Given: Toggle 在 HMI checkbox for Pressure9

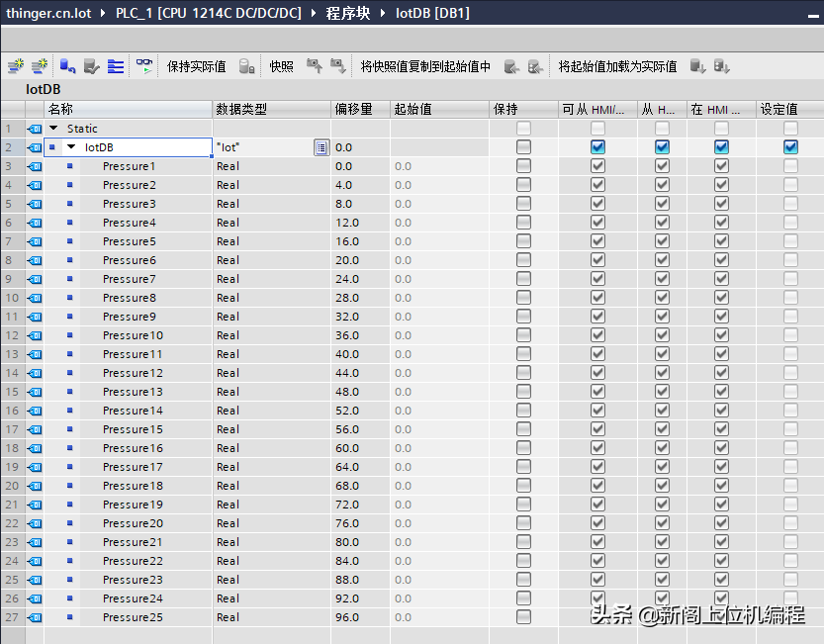Looking at the screenshot, I should 721,317.
